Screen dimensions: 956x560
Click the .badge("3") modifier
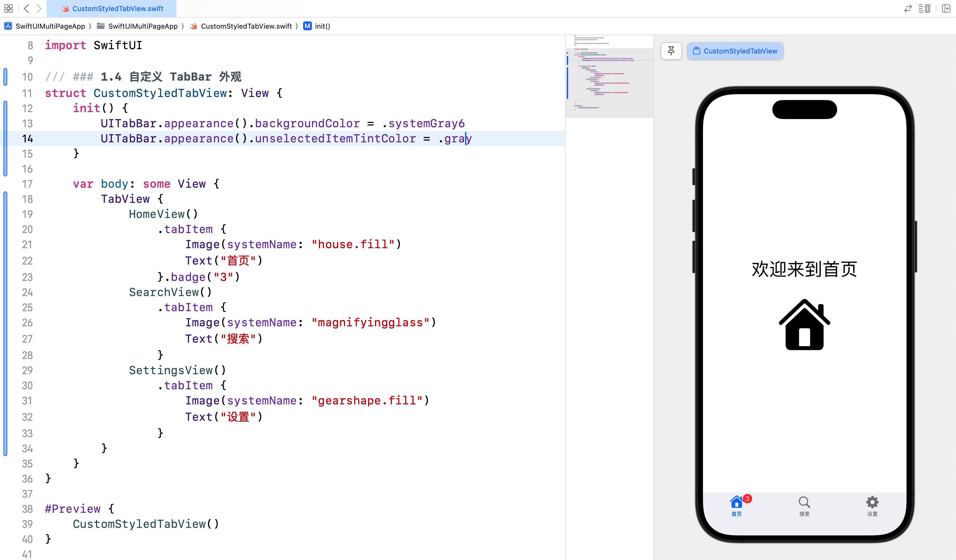[202, 277]
